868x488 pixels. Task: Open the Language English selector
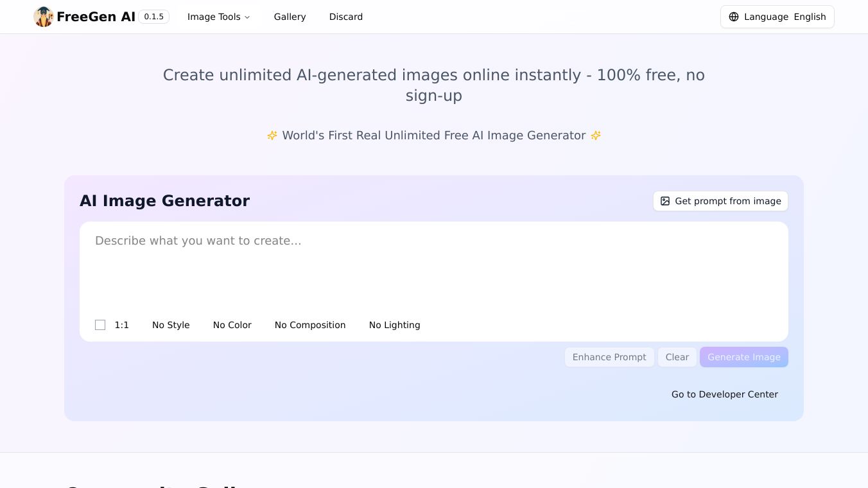777,17
